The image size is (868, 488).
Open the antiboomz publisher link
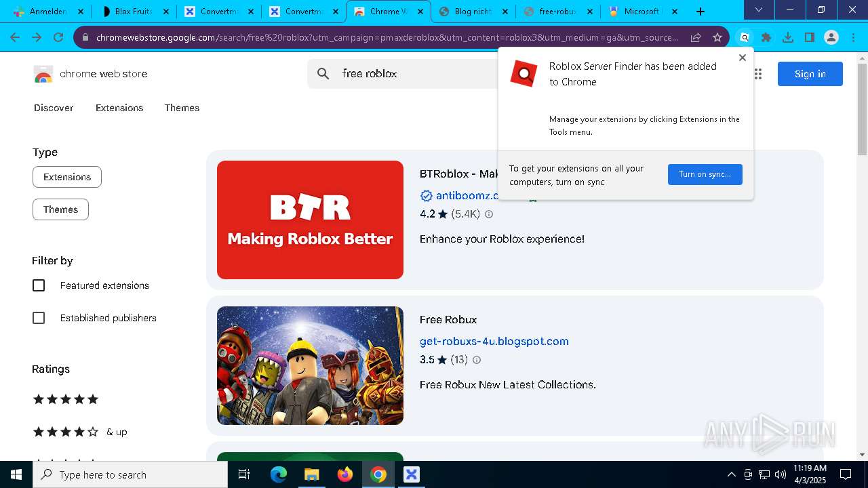[467, 196]
